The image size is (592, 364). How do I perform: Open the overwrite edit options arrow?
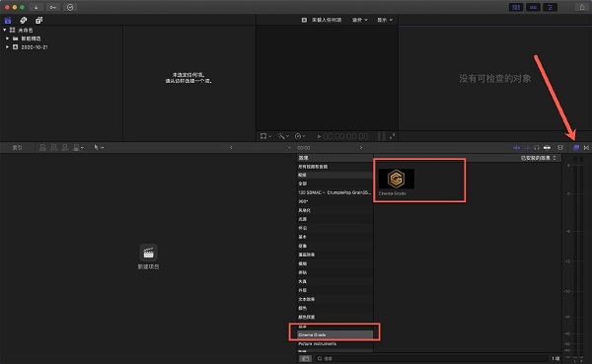click(82, 148)
